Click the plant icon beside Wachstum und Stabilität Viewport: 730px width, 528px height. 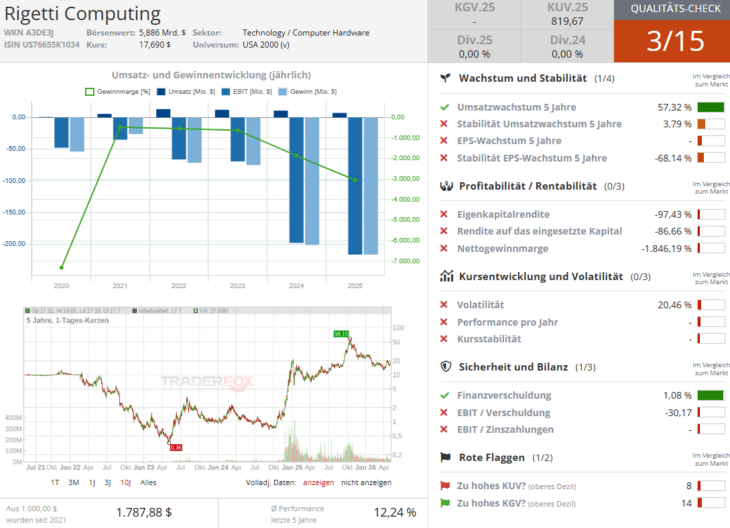coord(446,78)
